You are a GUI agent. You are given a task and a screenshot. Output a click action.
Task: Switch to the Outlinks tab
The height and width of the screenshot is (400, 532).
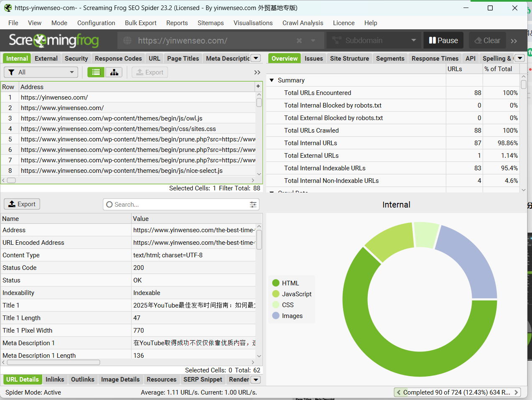click(83, 379)
